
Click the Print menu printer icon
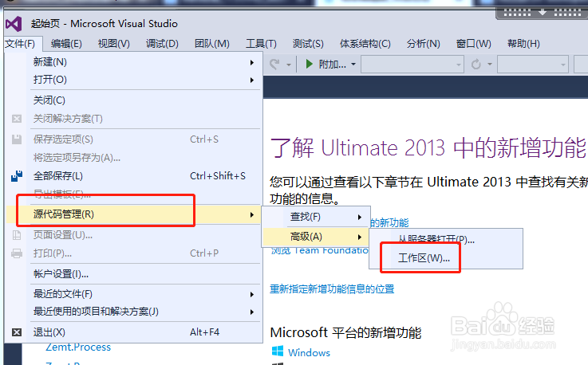(17, 253)
